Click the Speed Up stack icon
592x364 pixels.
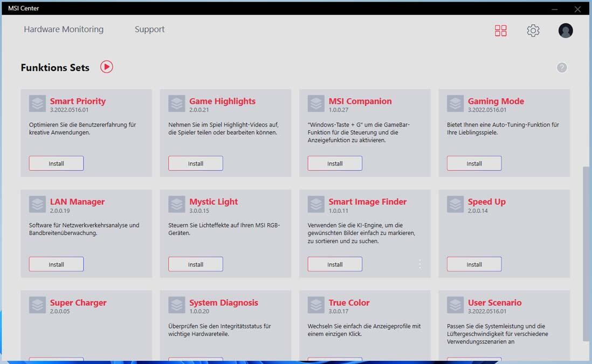point(456,204)
